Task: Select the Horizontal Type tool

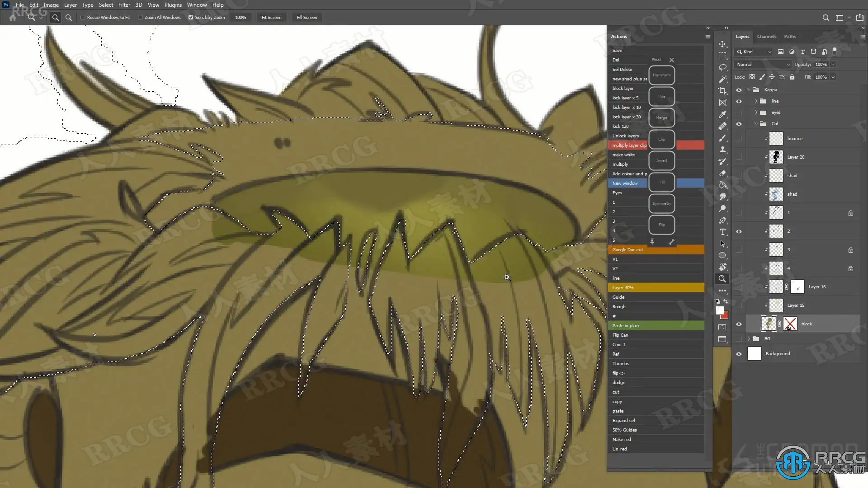Action: coord(722,232)
